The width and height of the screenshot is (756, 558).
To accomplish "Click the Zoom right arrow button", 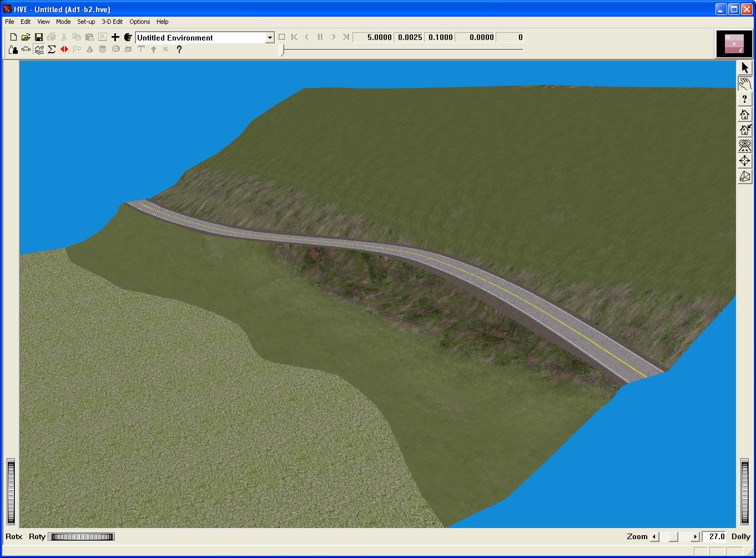I will click(695, 537).
